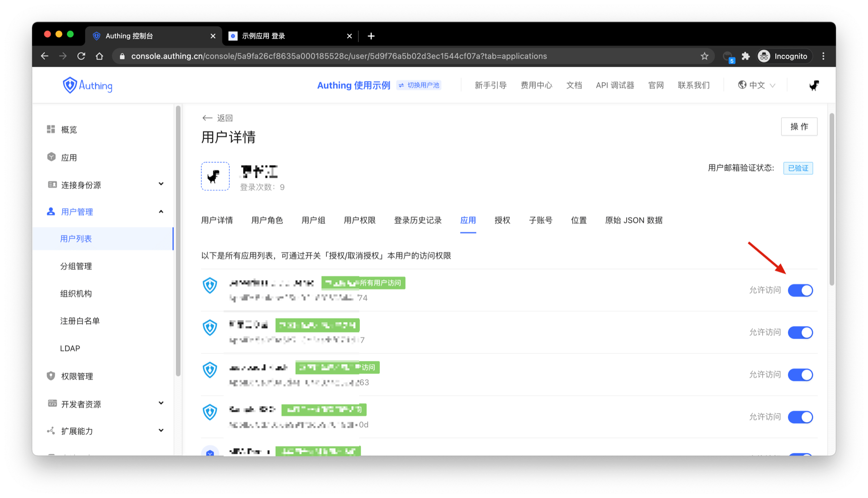
Task: Click the 操作 button
Action: click(799, 127)
